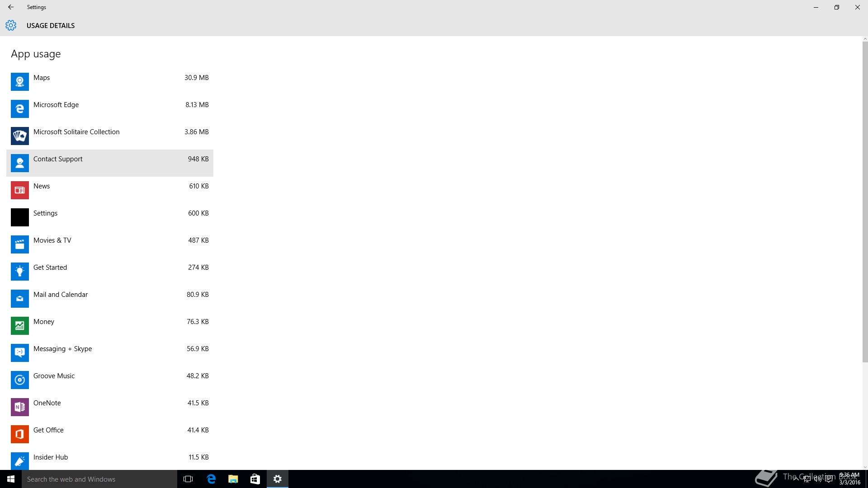Click the Messaging + Skype icon

pos(20,353)
